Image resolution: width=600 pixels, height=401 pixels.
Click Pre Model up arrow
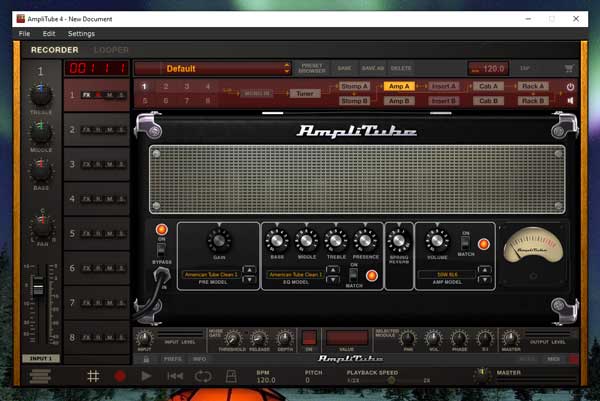coord(249,270)
